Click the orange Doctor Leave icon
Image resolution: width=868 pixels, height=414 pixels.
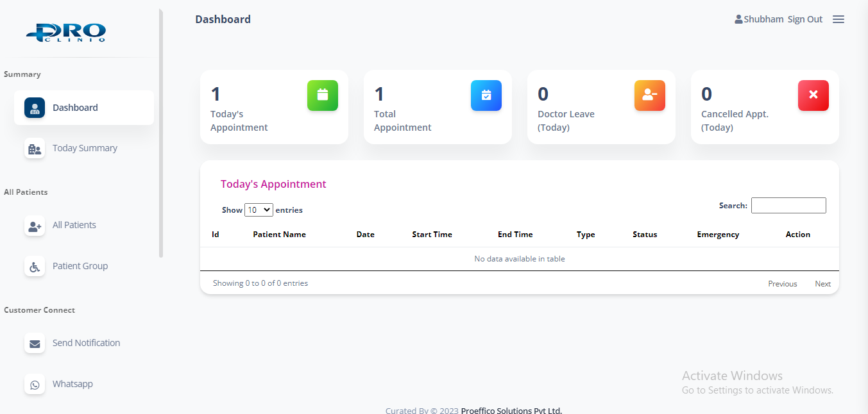[x=649, y=95]
